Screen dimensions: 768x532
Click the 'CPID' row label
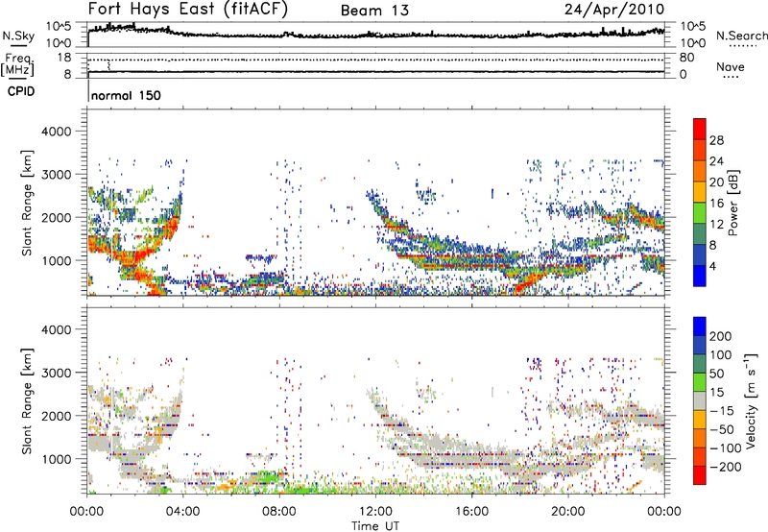[x=21, y=91]
